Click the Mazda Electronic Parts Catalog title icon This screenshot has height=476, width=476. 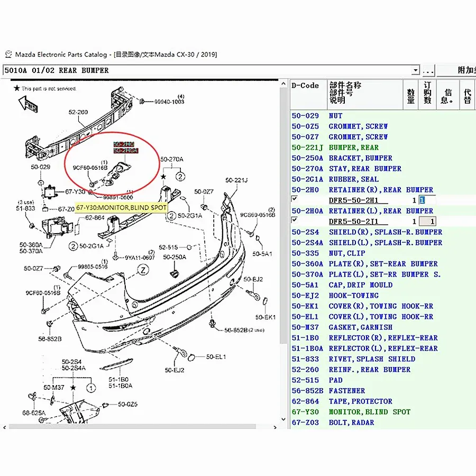pos(8,54)
